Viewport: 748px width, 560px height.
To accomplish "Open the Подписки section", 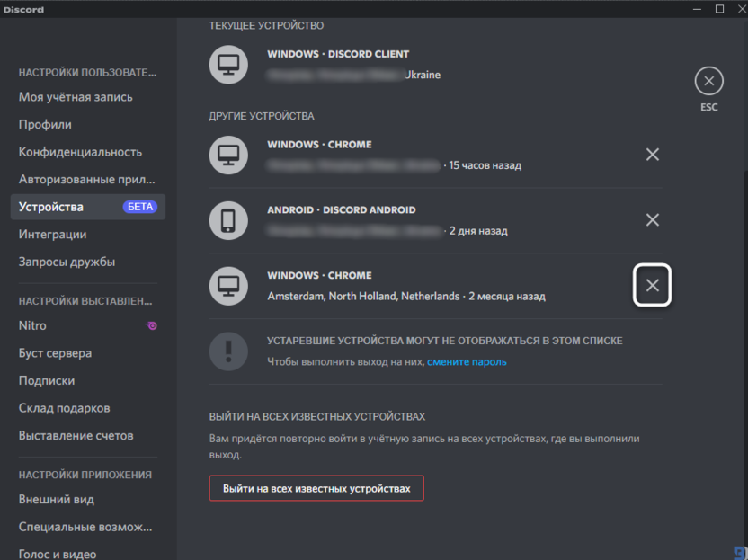I will [x=88, y=380].
